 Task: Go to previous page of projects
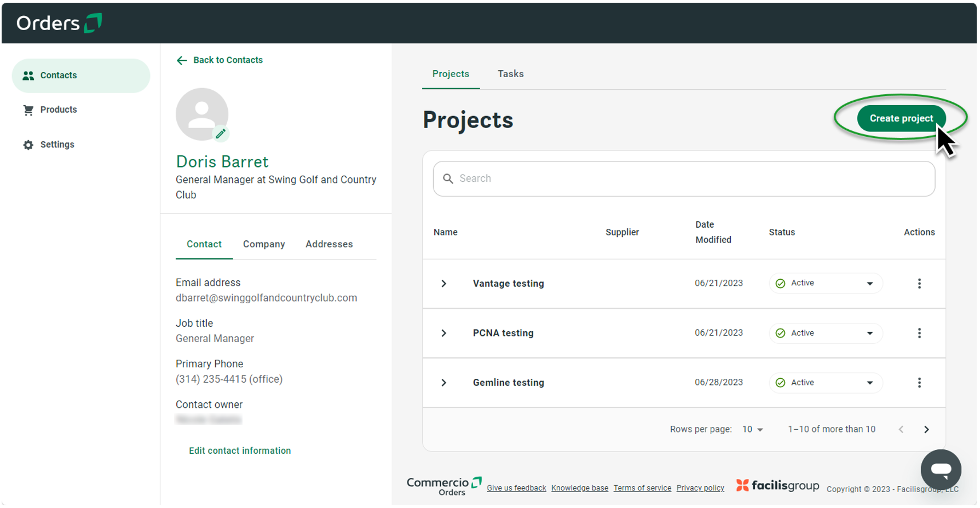[x=901, y=430]
